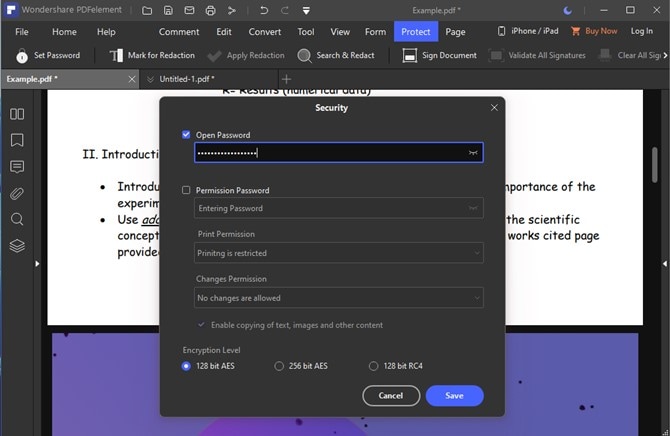670x436 pixels.
Task: Switch to the Form tab
Action: pyautogui.click(x=376, y=32)
